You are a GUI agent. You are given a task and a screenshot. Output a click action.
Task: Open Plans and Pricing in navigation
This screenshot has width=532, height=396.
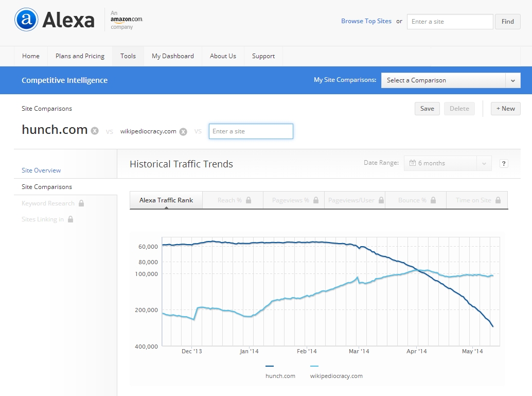(80, 56)
